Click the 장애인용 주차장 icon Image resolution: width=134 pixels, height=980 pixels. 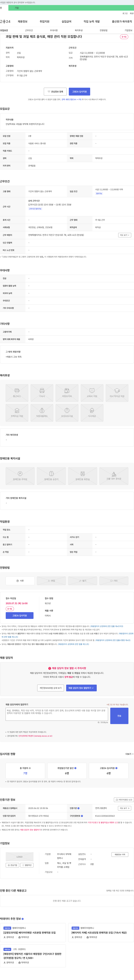[x=20, y=476]
